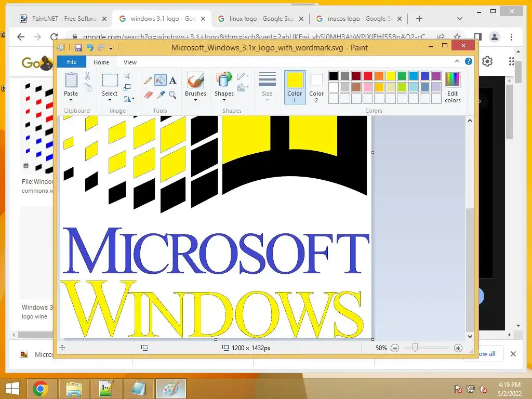Click the Shapes gallery icon
The image size is (532, 399).
(x=224, y=81)
